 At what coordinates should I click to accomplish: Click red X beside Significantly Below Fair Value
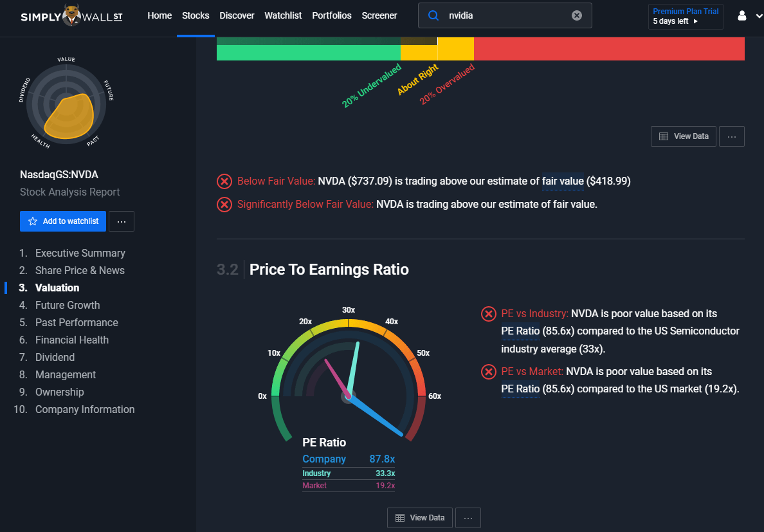pos(224,205)
